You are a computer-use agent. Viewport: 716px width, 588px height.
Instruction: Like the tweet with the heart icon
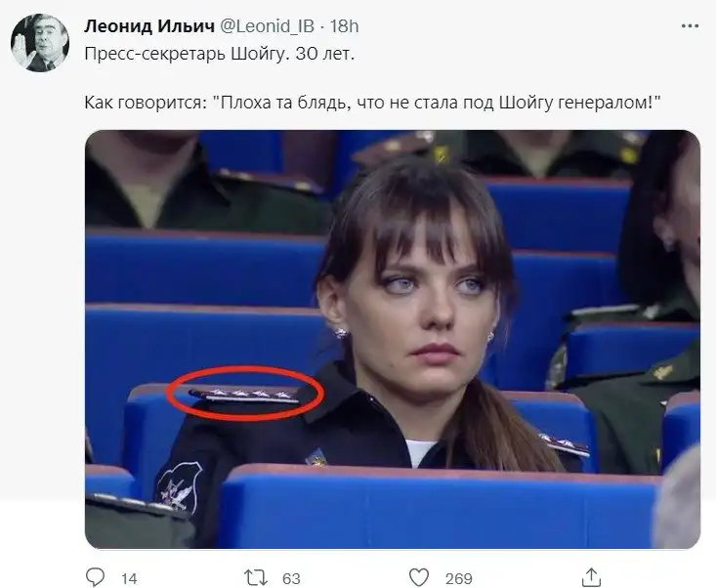coord(419,577)
